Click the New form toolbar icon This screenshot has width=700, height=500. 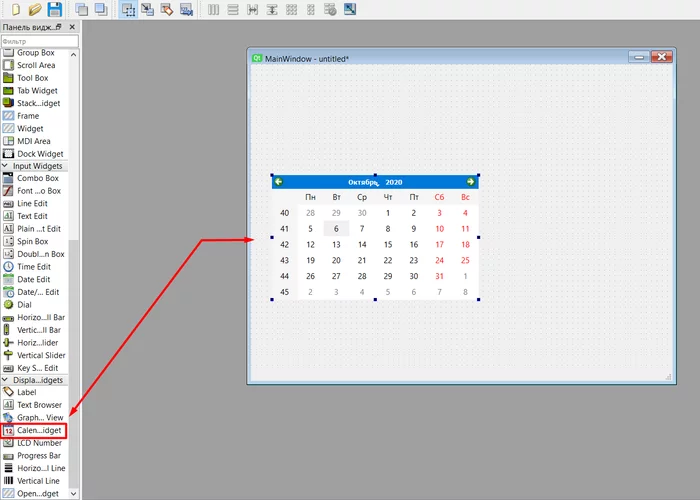tap(15, 9)
